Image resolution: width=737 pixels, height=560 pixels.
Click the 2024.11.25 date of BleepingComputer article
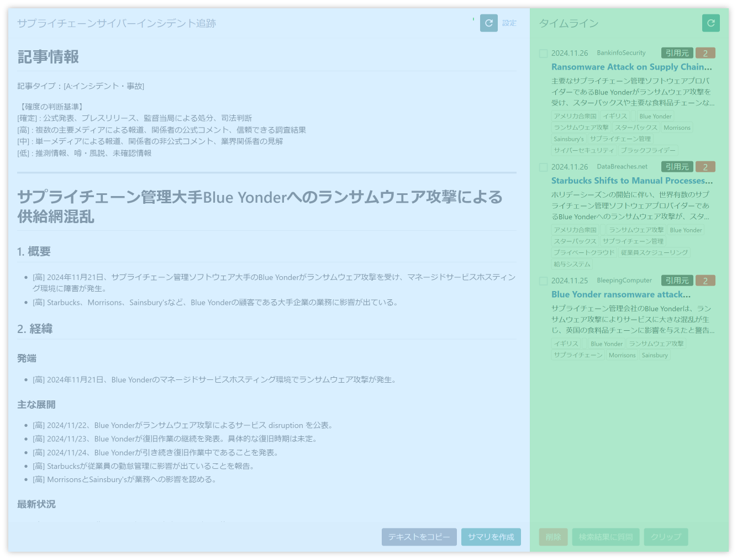click(570, 281)
